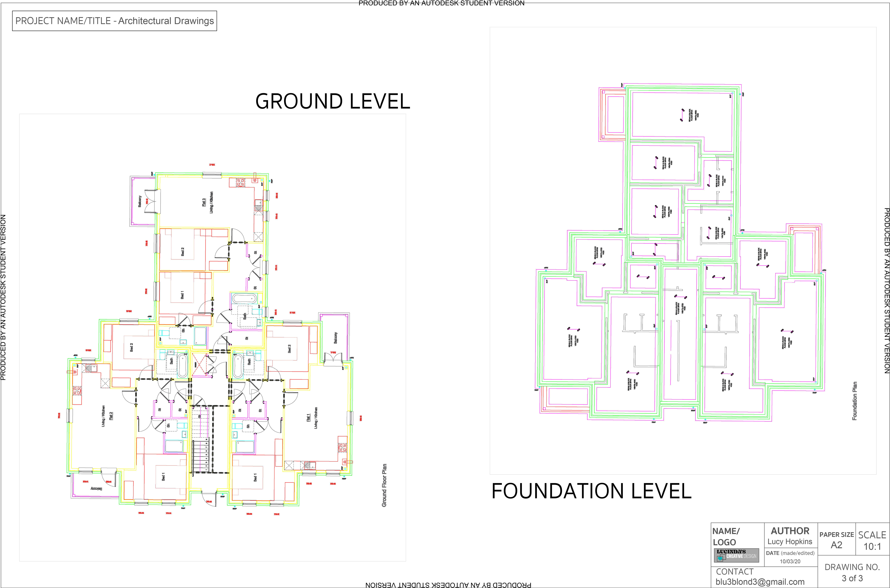The height and width of the screenshot is (588, 890).
Task: Select the Balcony label beside Flat 3
Action: [x=140, y=201]
